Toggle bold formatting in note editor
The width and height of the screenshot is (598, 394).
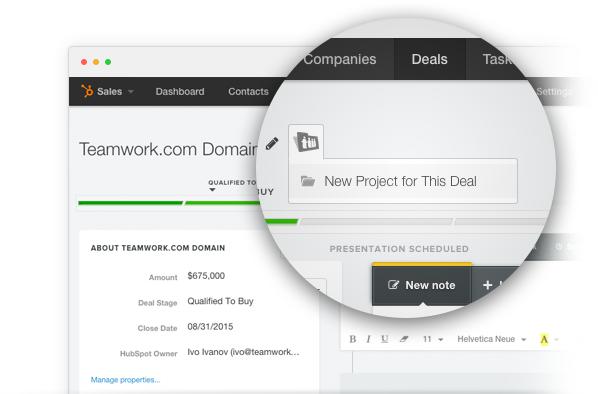353,339
